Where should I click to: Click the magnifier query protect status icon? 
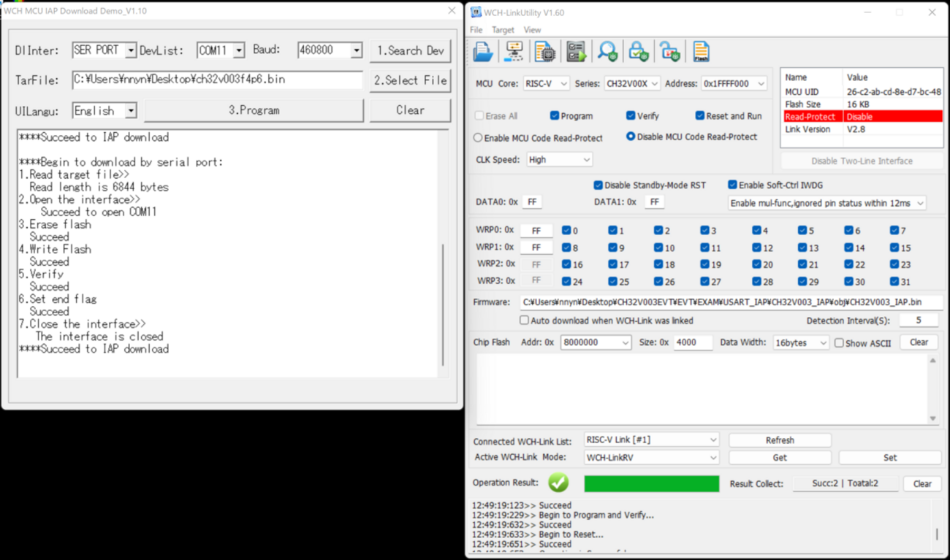click(x=607, y=51)
